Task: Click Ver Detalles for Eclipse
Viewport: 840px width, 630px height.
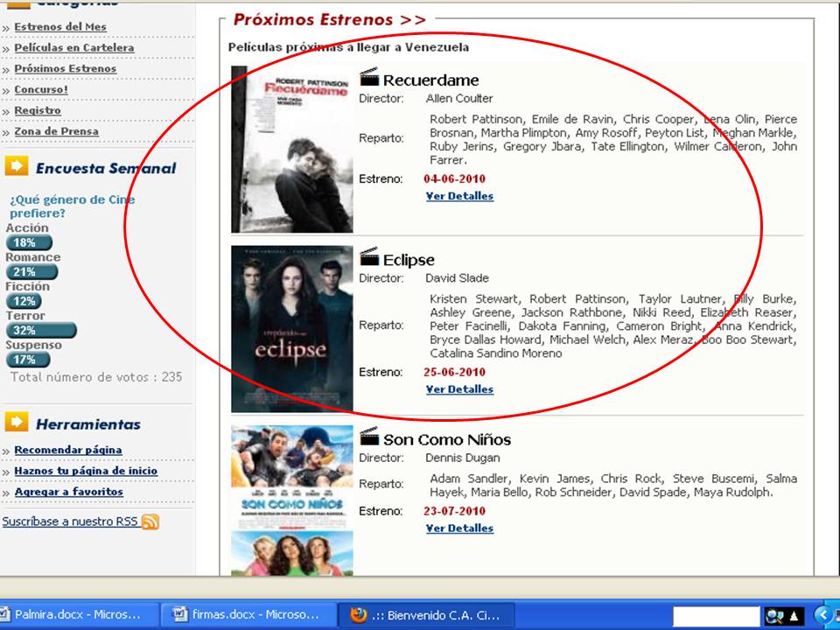Action: (x=459, y=389)
